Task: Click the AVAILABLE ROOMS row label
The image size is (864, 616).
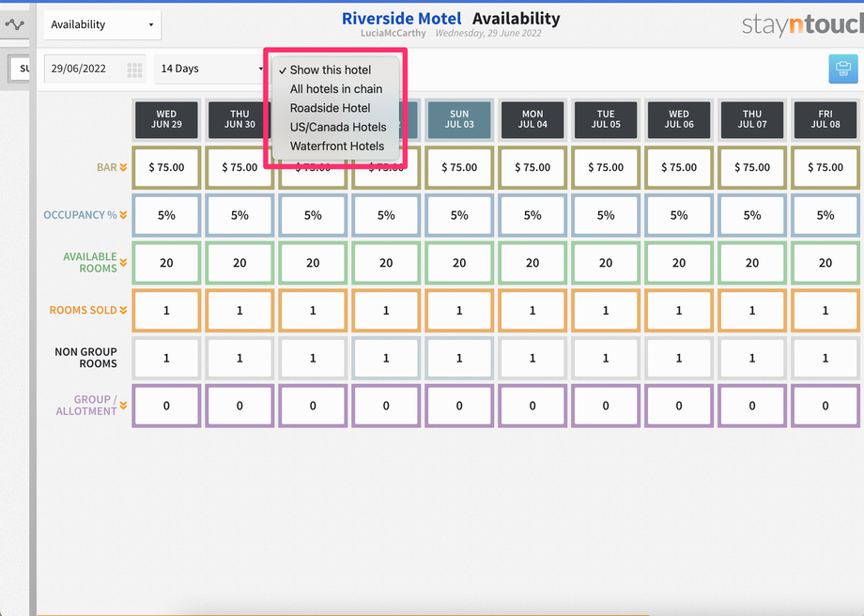Action: (90, 262)
